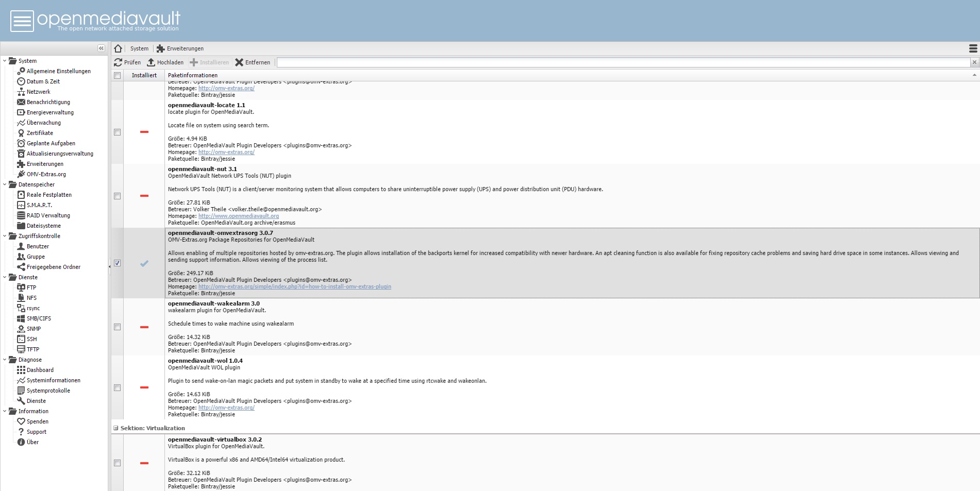Open RAID Verwaltung icon
The width and height of the screenshot is (980, 491).
click(x=21, y=215)
